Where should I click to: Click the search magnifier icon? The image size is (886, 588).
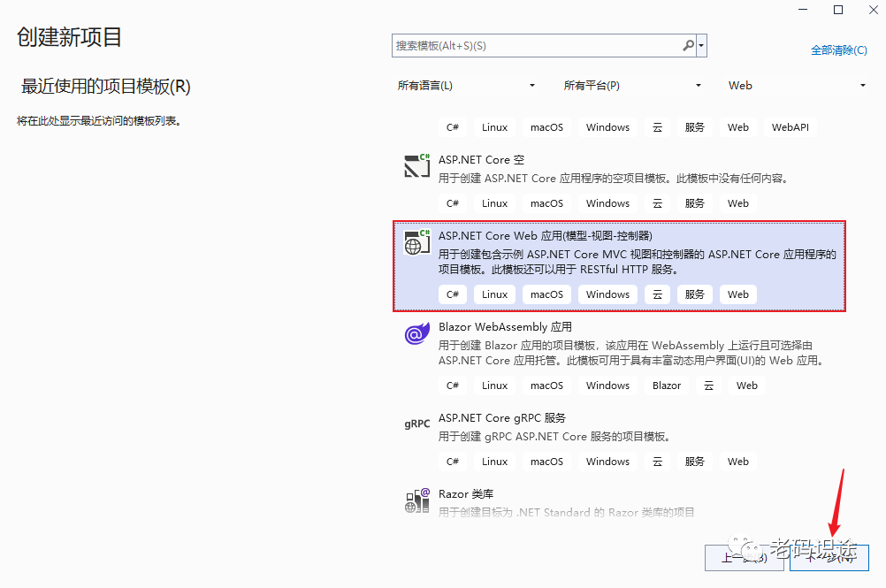point(688,45)
